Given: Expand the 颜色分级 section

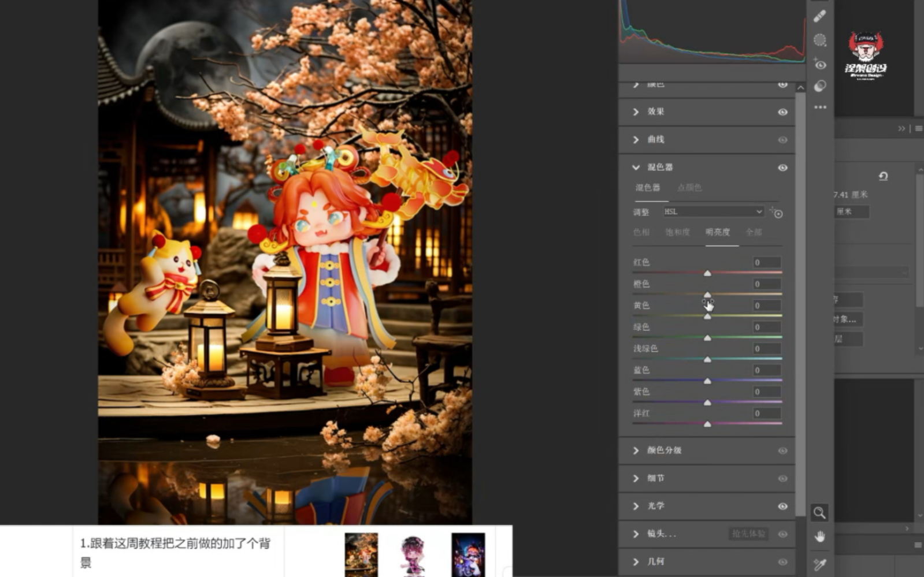Looking at the screenshot, I should pyautogui.click(x=636, y=451).
